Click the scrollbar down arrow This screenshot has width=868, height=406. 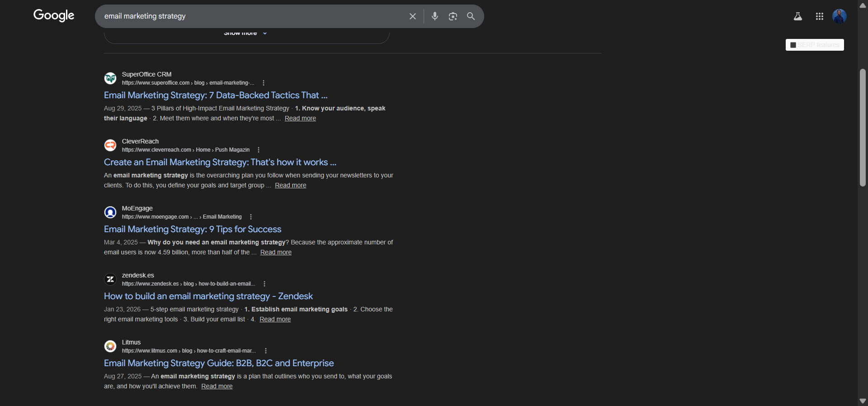[863, 401]
